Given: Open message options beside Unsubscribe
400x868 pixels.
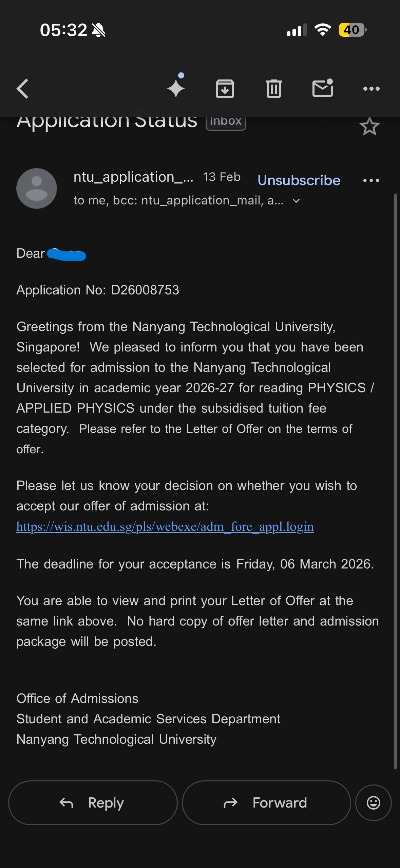Looking at the screenshot, I should (371, 180).
